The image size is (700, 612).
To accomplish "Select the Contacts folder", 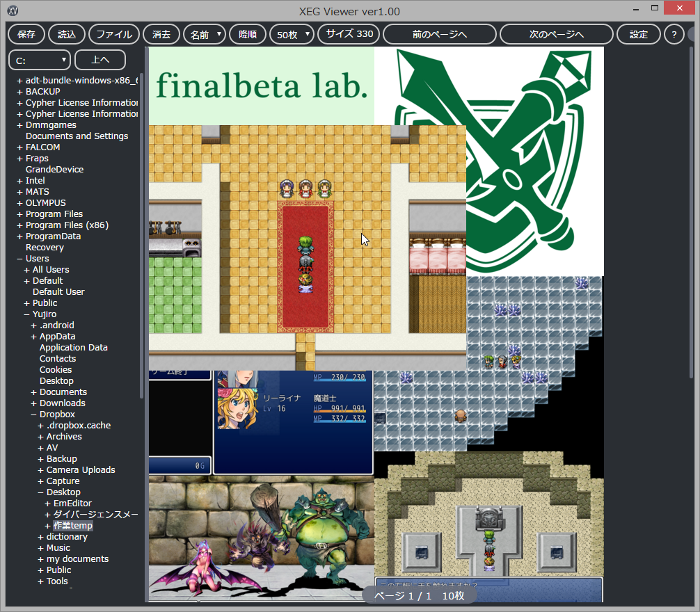I will tap(58, 359).
